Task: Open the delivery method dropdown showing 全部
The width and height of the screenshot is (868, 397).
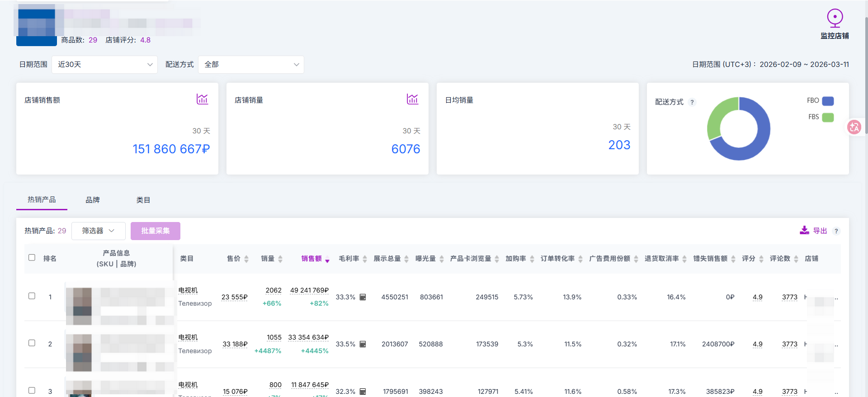Action: [251, 65]
